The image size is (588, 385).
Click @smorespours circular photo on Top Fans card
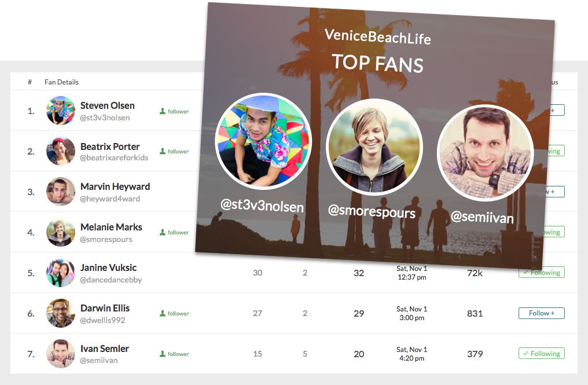(374, 147)
